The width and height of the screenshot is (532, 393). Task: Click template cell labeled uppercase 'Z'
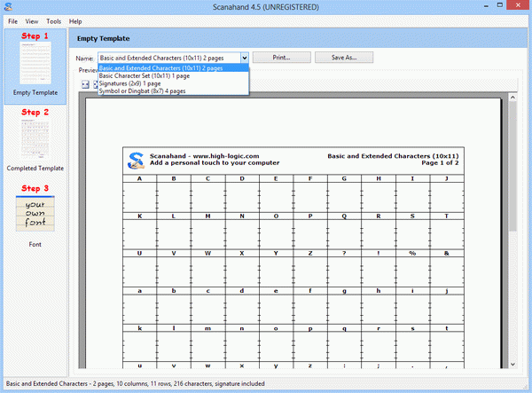click(310, 268)
